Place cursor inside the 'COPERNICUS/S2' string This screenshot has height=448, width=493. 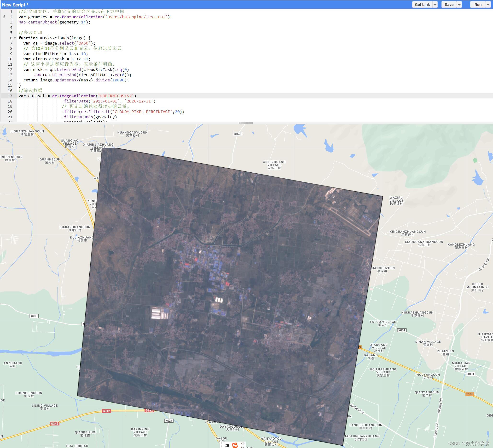[115, 96]
